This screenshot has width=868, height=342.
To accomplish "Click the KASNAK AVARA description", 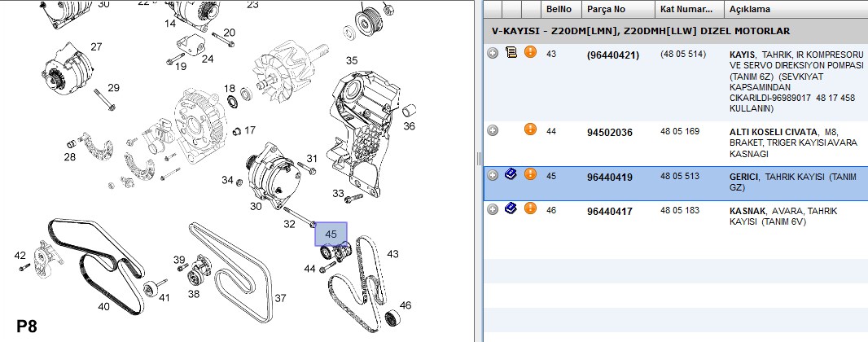I will pos(783,217).
